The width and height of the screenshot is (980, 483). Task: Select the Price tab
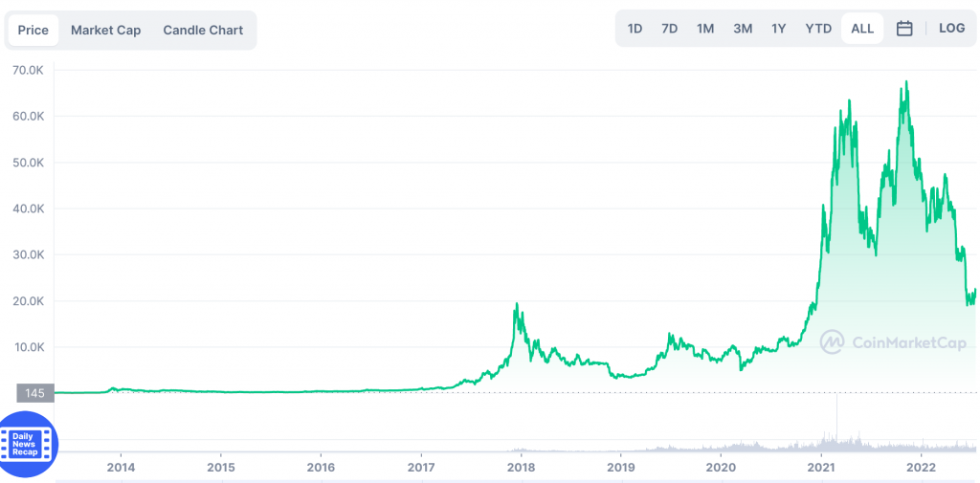point(33,31)
